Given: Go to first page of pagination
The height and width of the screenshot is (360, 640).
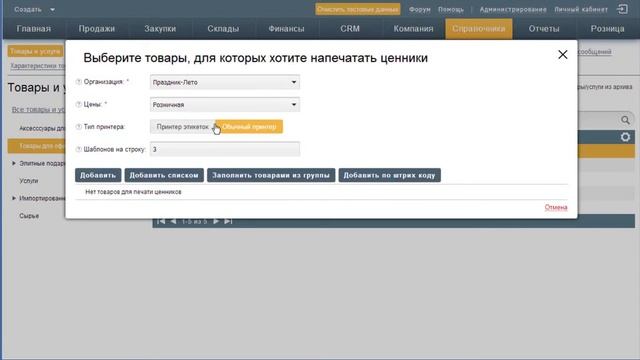Looking at the screenshot, I should (x=161, y=221).
